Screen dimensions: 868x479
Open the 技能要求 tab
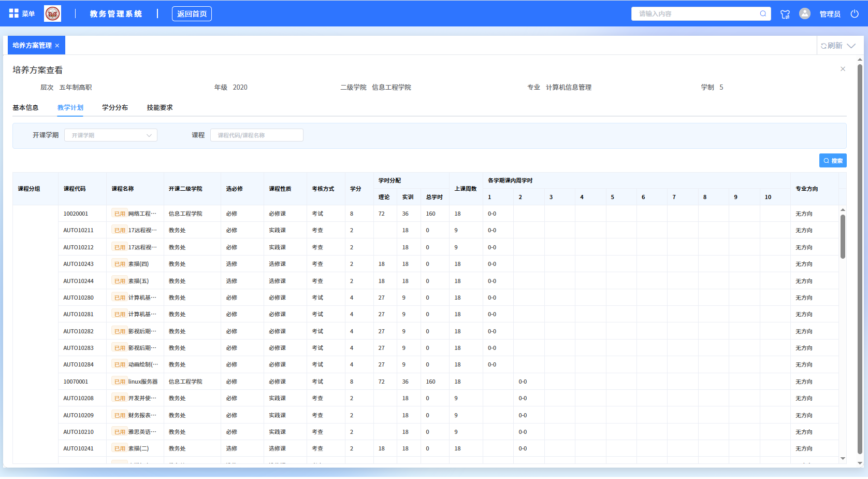click(160, 108)
